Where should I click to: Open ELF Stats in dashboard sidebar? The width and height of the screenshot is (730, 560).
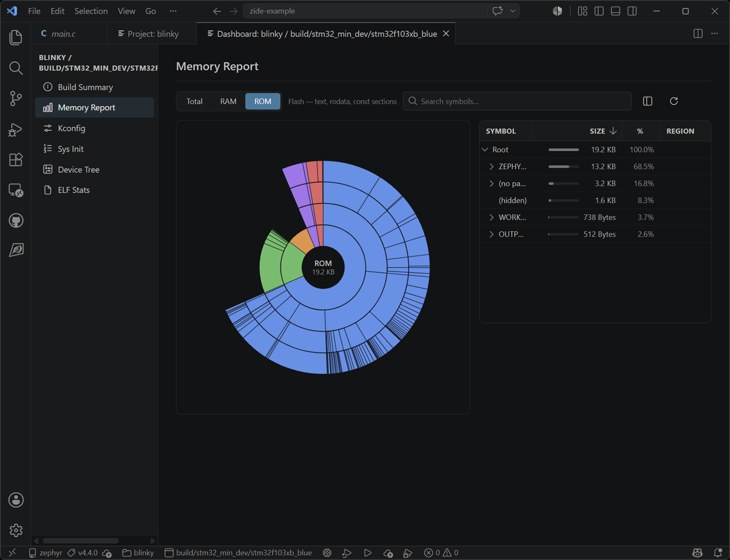pos(94,190)
